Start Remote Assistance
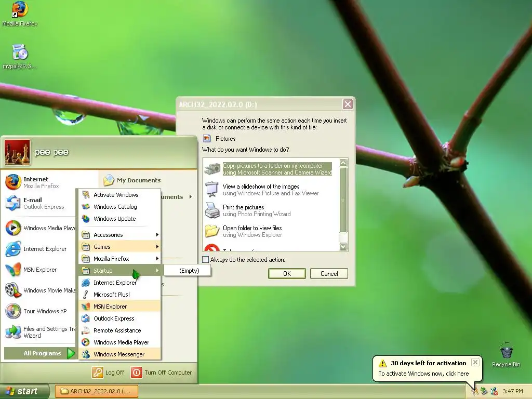This screenshot has width=532, height=399. [x=120, y=330]
